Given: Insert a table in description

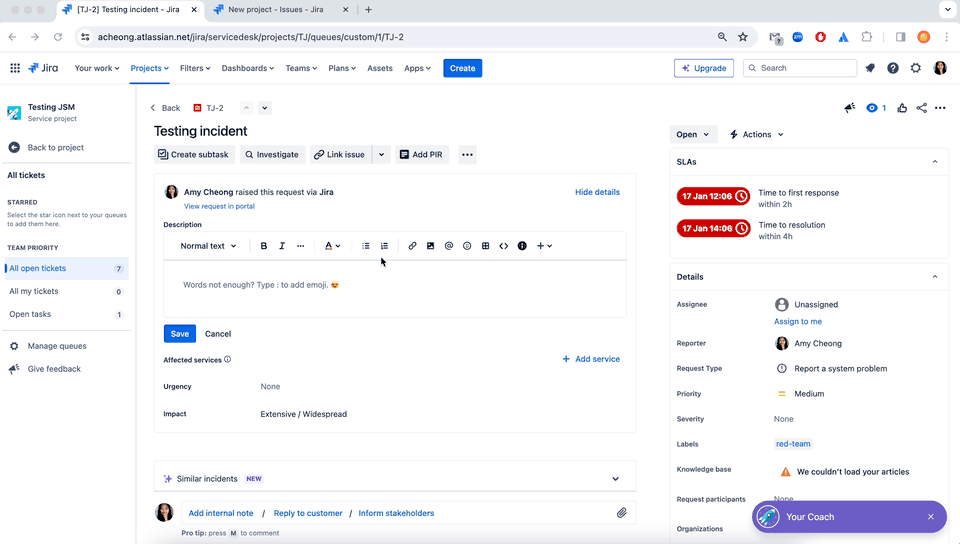Looking at the screenshot, I should 486,246.
